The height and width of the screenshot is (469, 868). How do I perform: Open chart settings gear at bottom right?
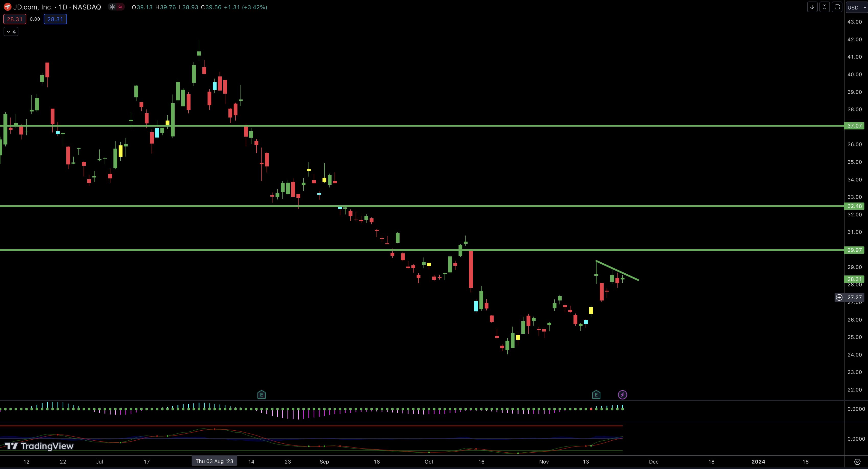(857, 462)
